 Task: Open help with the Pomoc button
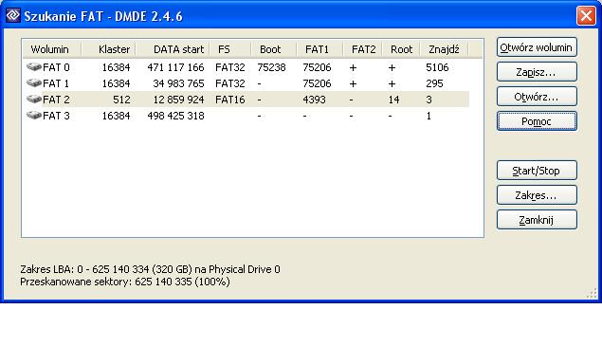[537, 121]
